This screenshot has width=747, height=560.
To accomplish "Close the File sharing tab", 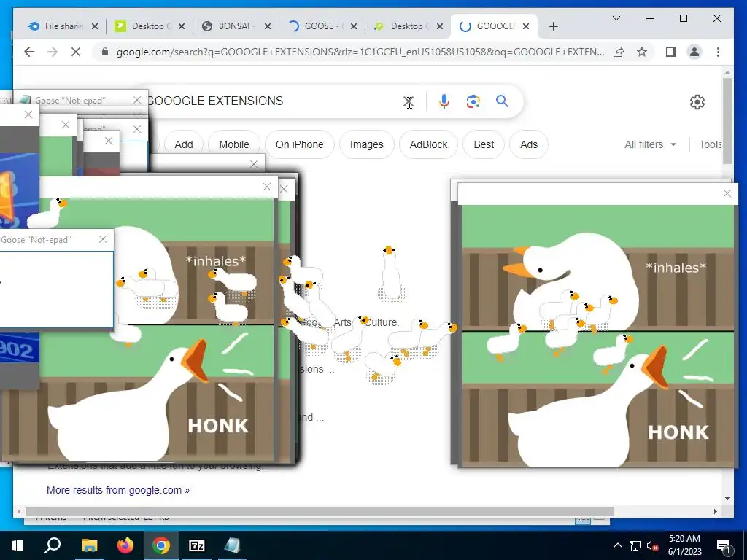I will click(x=94, y=27).
